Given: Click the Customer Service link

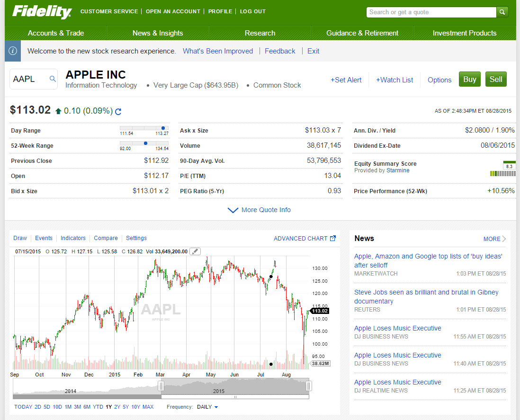Looking at the screenshot, I should tap(109, 11).
